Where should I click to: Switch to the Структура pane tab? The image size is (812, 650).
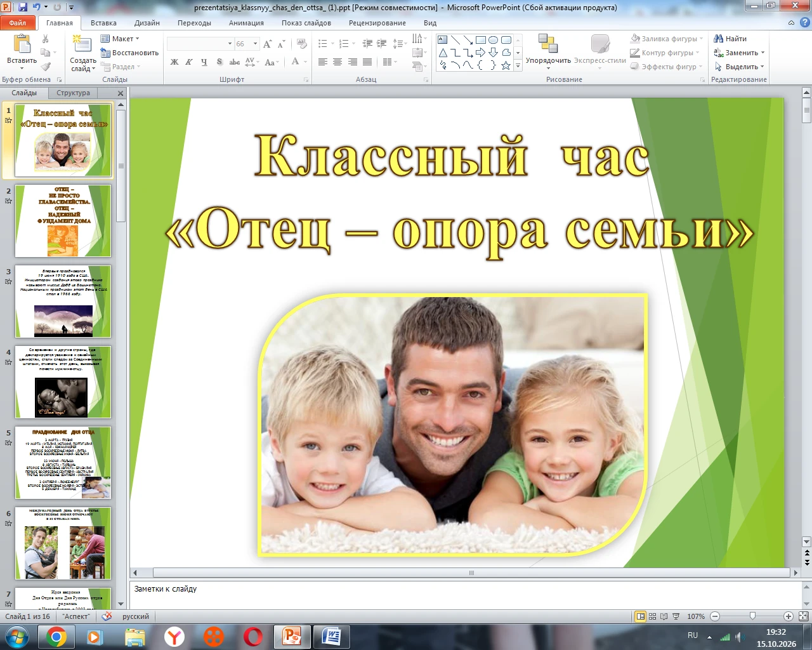click(73, 93)
